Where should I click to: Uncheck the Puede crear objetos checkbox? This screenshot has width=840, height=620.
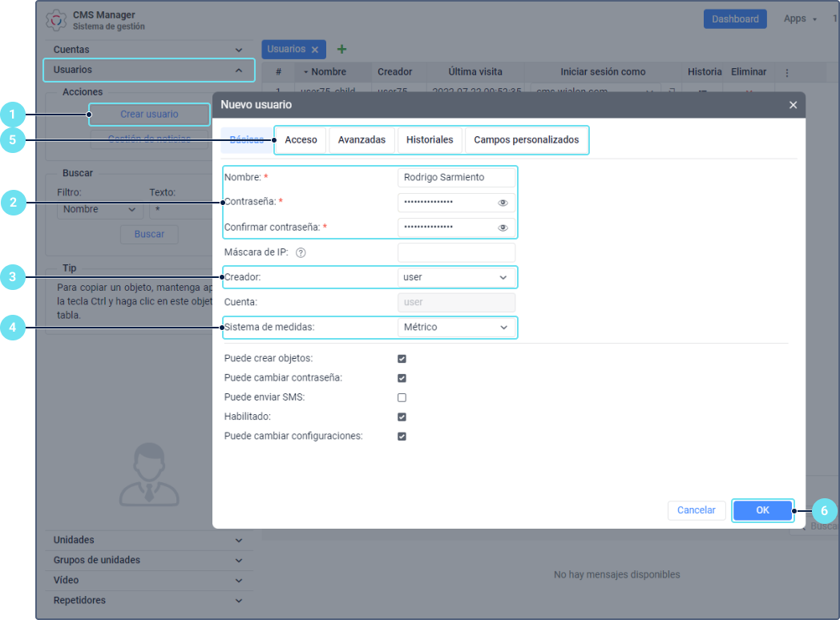point(402,359)
